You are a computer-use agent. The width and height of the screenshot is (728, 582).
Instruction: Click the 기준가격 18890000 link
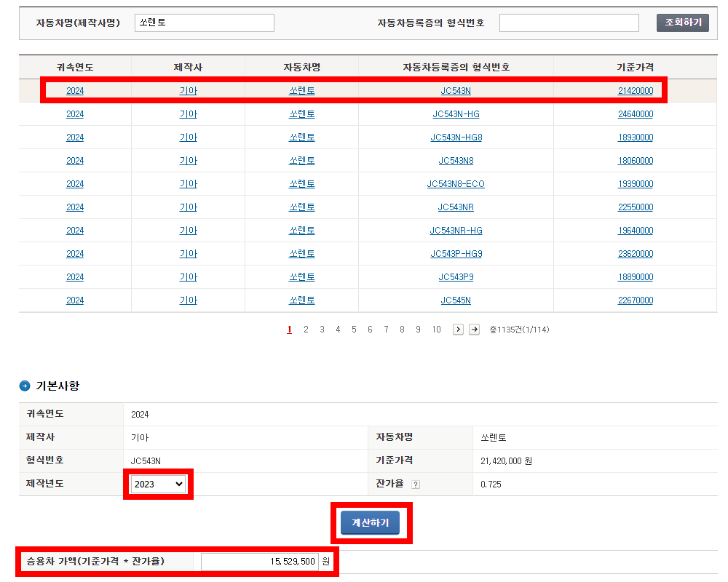tap(635, 277)
